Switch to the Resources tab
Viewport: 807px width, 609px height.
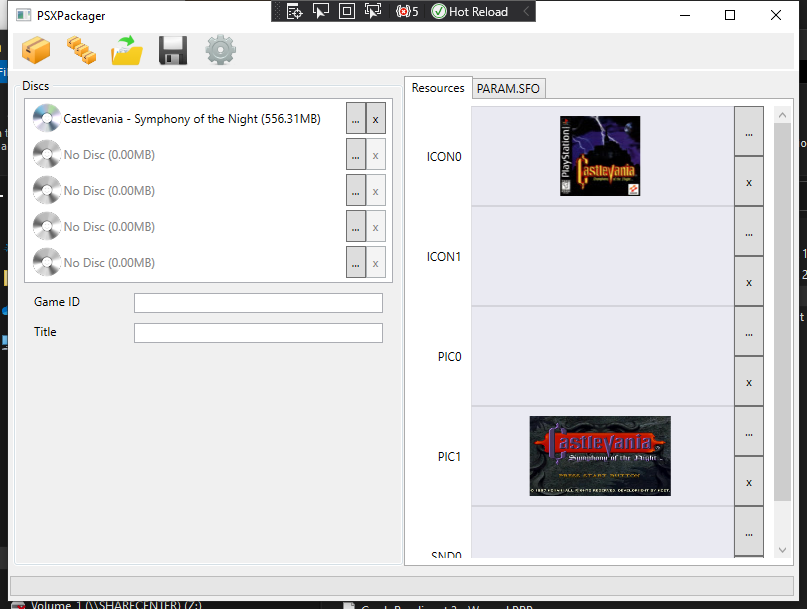click(x=438, y=88)
